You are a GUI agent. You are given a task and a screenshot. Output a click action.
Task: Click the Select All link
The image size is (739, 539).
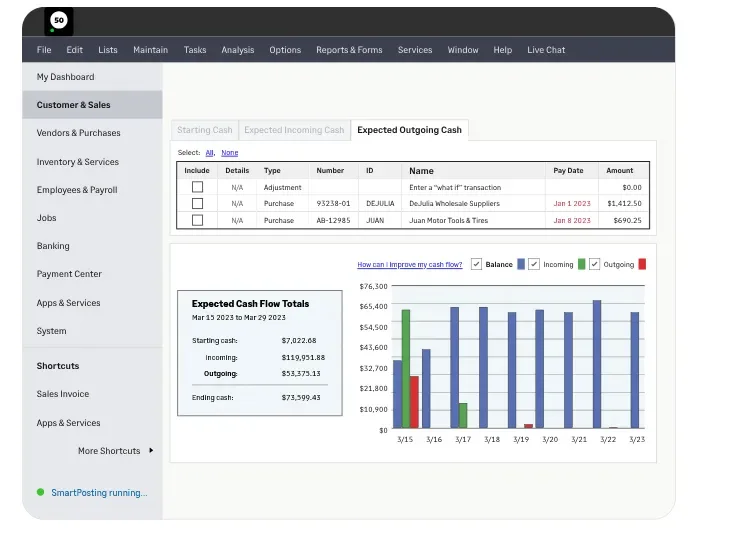pyautogui.click(x=210, y=153)
